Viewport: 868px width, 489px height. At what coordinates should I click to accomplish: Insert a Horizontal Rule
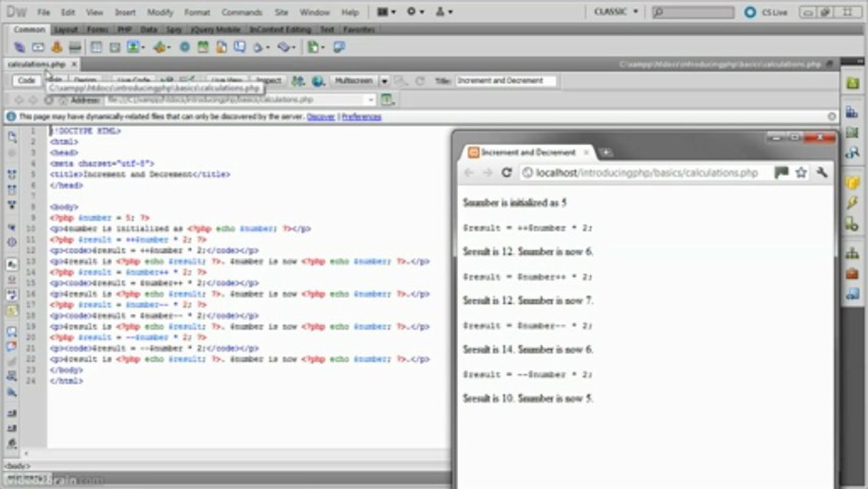click(75, 47)
